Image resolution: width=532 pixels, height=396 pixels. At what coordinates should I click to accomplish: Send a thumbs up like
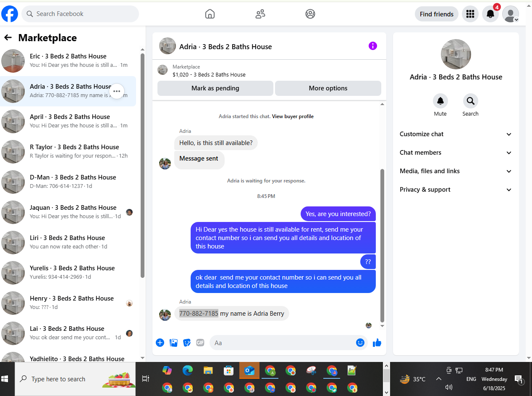coord(377,343)
